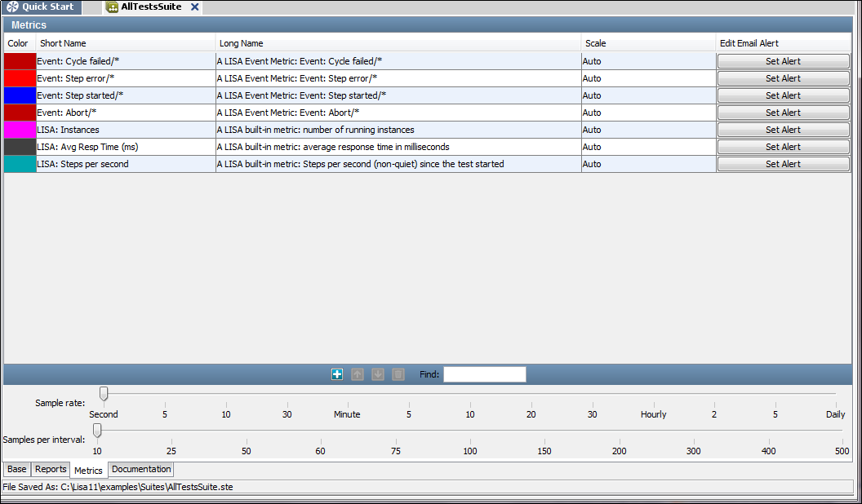Image resolution: width=862 pixels, height=504 pixels.
Task: Click the move down arrow icon
Action: [377, 374]
